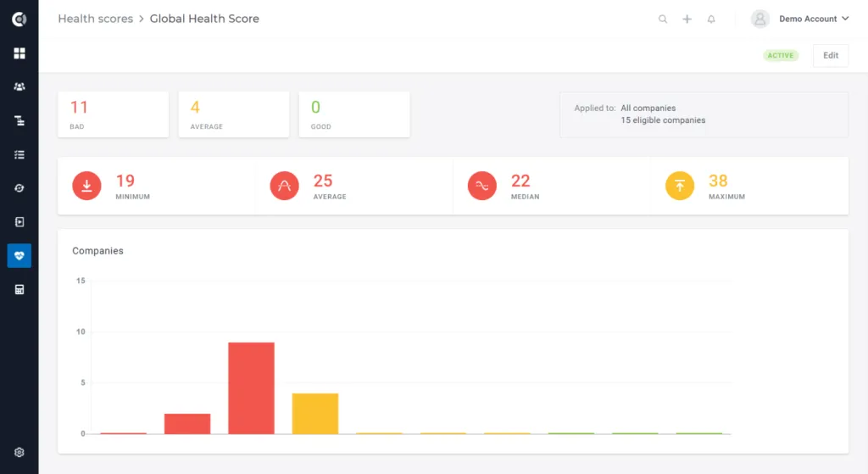Open the playbook play icon in sidebar
The height and width of the screenshot is (474, 868).
tap(19, 222)
